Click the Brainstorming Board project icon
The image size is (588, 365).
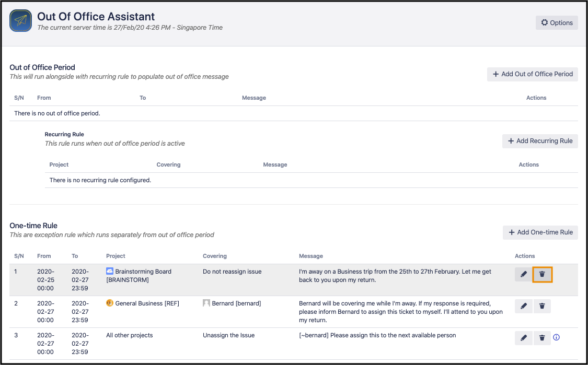[x=110, y=271]
